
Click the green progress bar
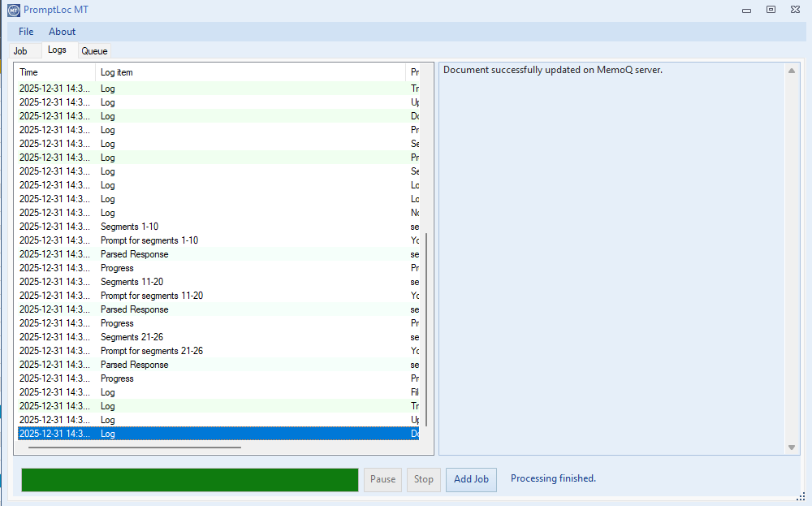tap(189, 480)
